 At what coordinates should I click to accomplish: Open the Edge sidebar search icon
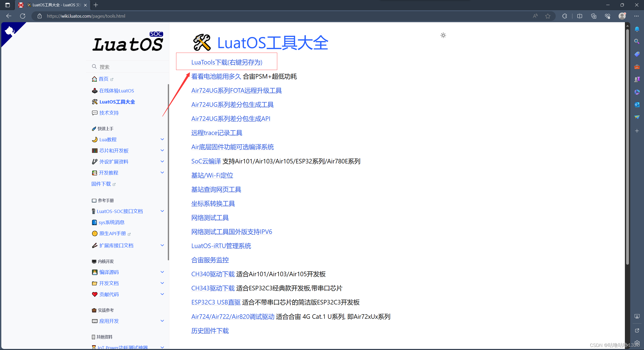[x=637, y=41]
